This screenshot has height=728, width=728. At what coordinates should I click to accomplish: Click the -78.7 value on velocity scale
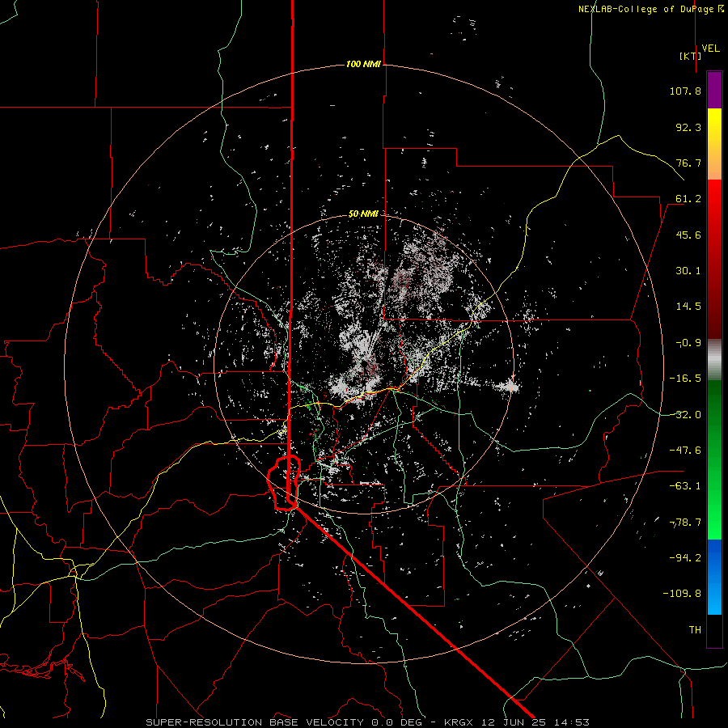click(x=685, y=523)
